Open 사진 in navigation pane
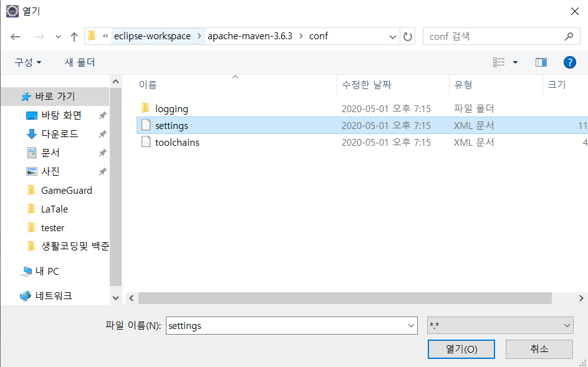The height and width of the screenshot is (367, 588). (x=51, y=172)
